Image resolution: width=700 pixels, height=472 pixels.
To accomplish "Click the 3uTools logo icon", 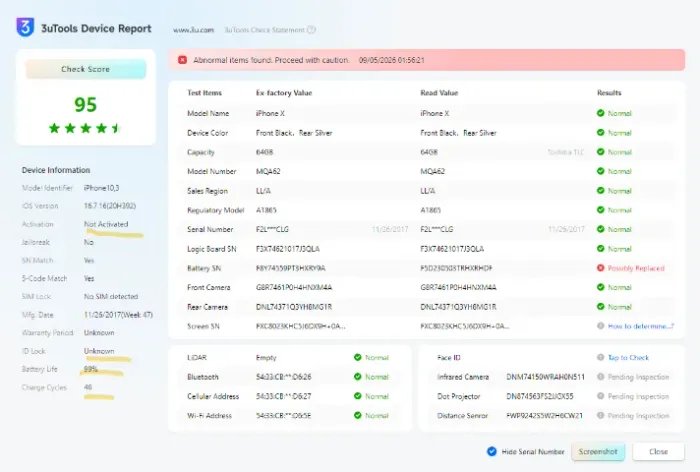I will 25,27.
